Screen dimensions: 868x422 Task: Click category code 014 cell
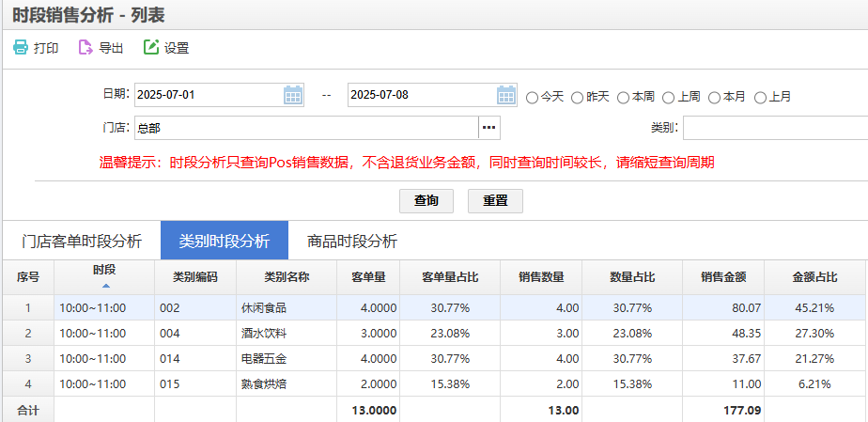pyautogui.click(x=195, y=358)
